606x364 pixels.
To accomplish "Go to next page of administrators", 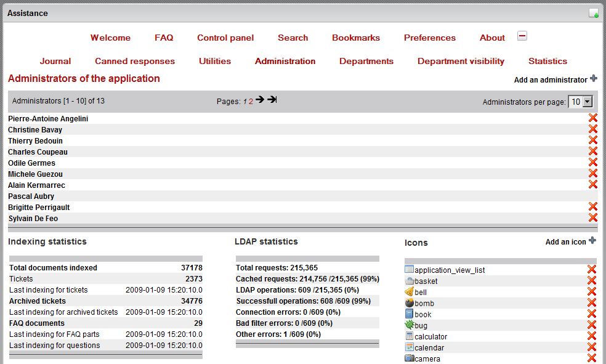I will [x=260, y=100].
